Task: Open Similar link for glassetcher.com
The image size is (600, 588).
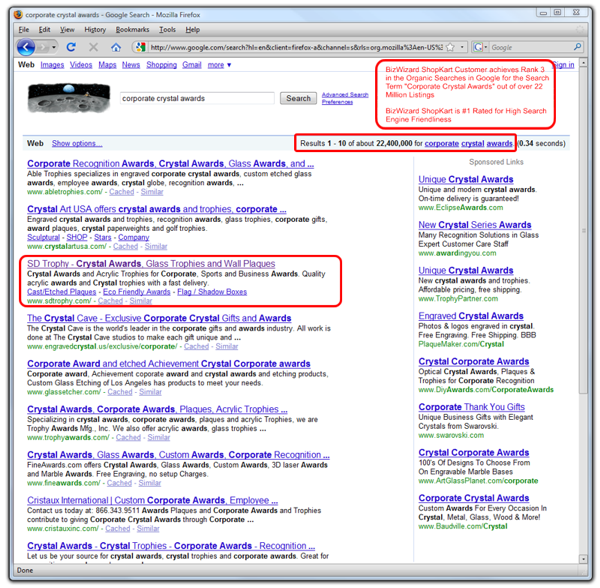Action: pyautogui.click(x=150, y=392)
